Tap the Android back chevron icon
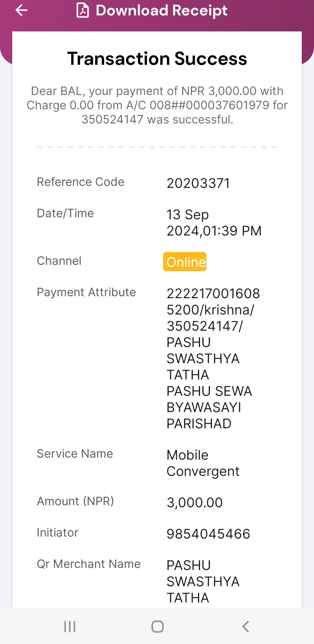314x644 pixels. coord(246,627)
